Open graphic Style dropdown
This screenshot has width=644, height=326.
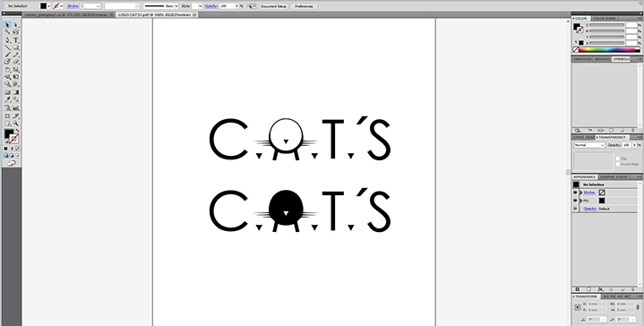pos(200,6)
